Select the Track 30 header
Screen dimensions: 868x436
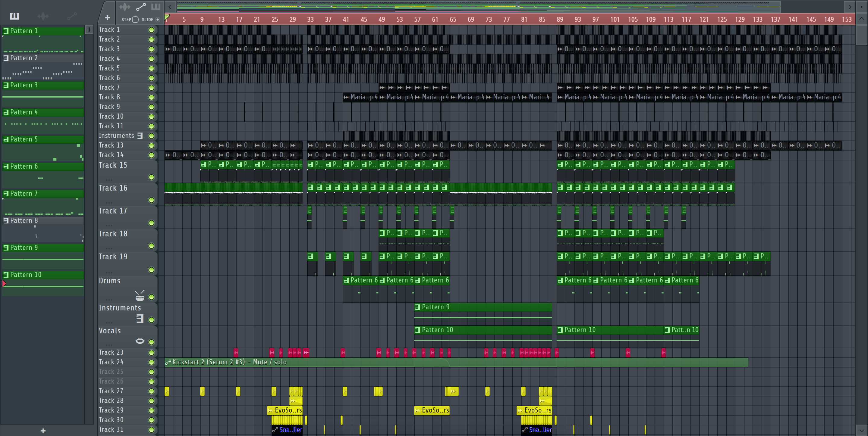point(127,420)
